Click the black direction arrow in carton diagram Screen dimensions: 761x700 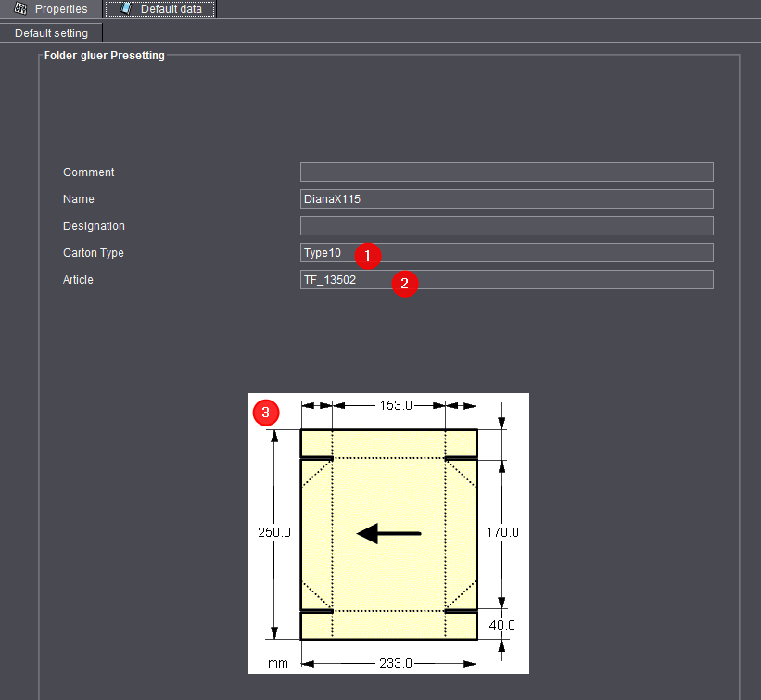point(389,533)
